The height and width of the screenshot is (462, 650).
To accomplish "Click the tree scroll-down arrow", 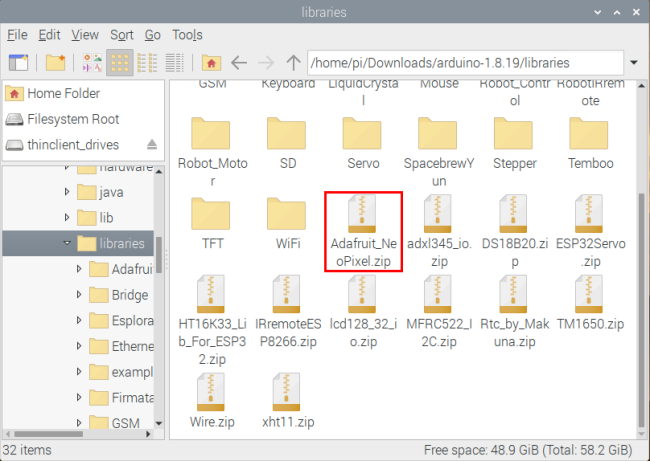I will pos(159,423).
